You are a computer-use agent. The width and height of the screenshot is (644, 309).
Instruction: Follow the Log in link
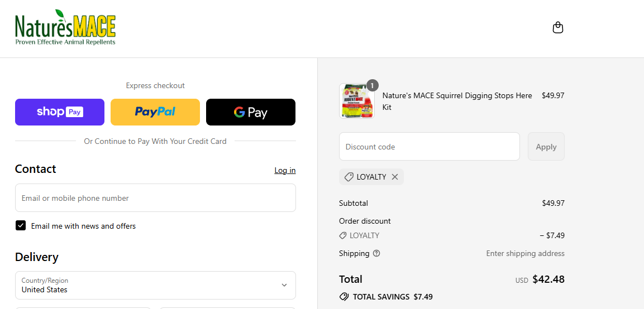coord(285,170)
